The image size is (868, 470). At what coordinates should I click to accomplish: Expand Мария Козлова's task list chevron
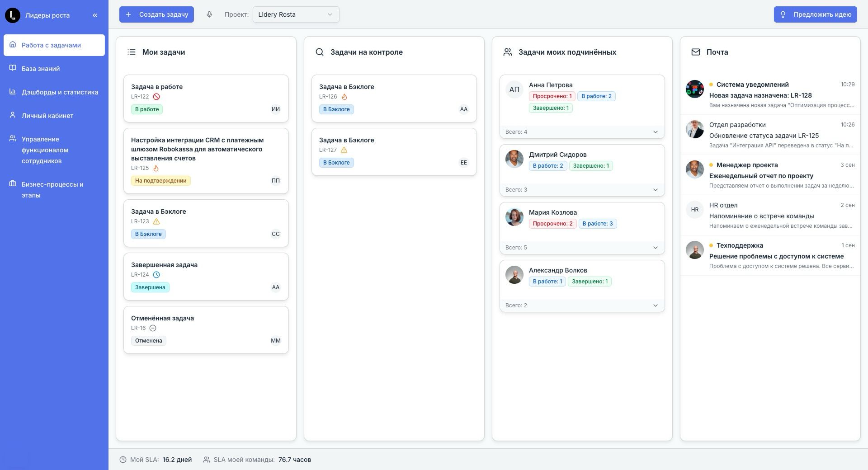[x=656, y=248]
